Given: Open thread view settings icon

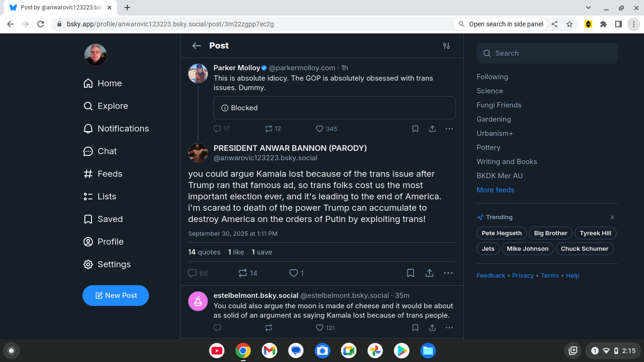Looking at the screenshot, I should click(446, 46).
